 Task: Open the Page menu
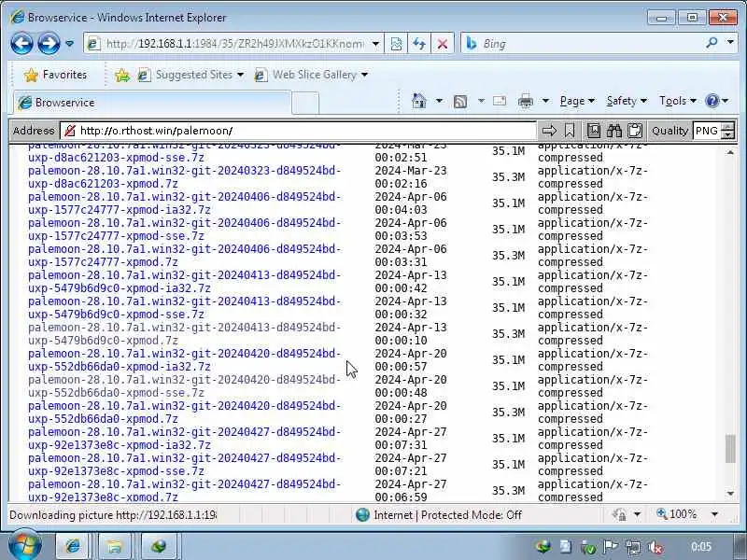point(577,101)
